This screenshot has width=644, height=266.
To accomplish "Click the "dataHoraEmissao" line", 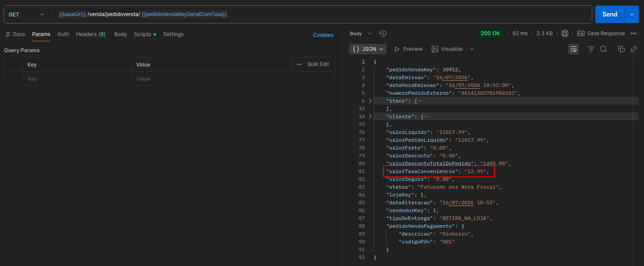I will (450, 85).
